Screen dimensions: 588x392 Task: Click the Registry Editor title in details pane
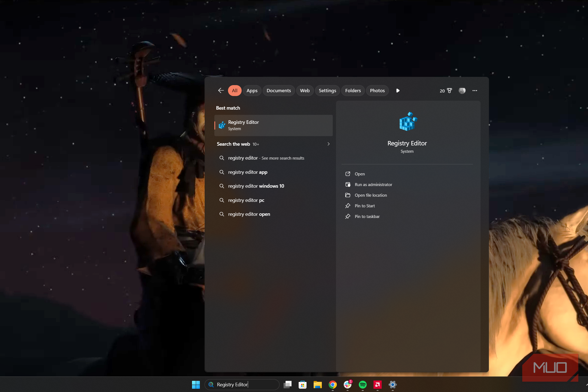[407, 143]
